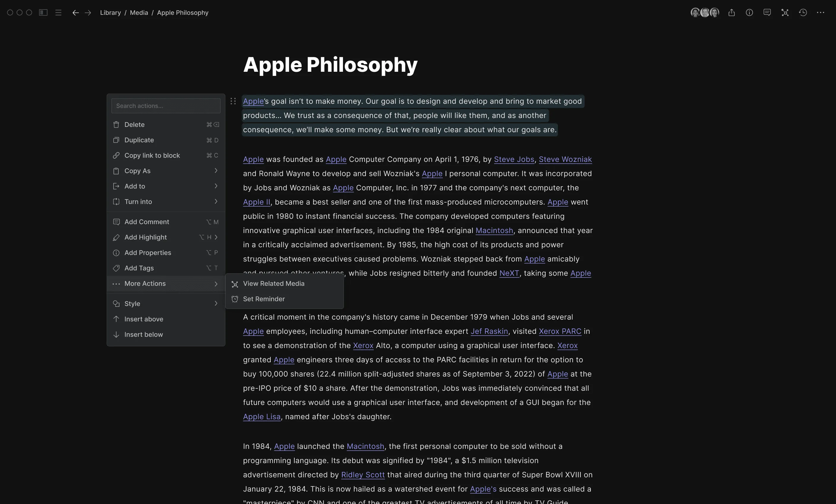Image resolution: width=836 pixels, height=504 pixels.
Task: Follow the Ridley Scott link
Action: tap(363, 475)
